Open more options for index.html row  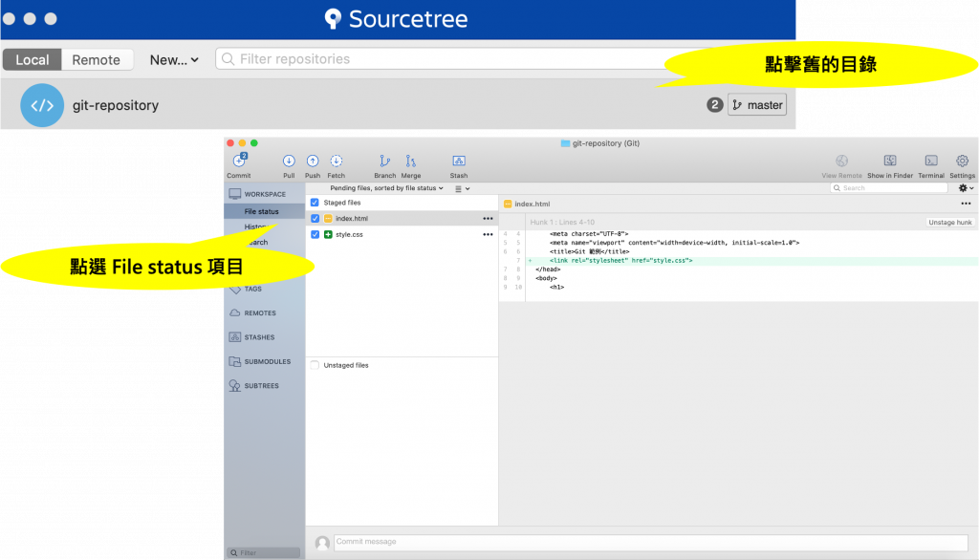pyautogui.click(x=488, y=219)
